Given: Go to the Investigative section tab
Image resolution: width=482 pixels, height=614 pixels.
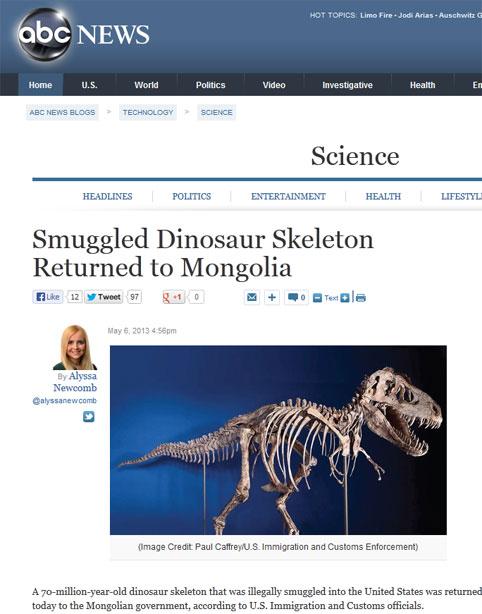Looking at the screenshot, I should pos(347,85).
